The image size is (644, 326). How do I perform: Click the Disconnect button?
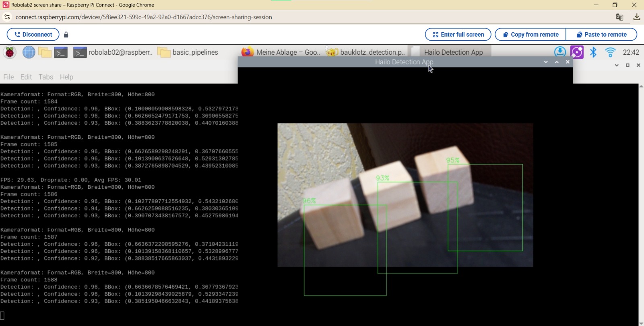(x=33, y=35)
